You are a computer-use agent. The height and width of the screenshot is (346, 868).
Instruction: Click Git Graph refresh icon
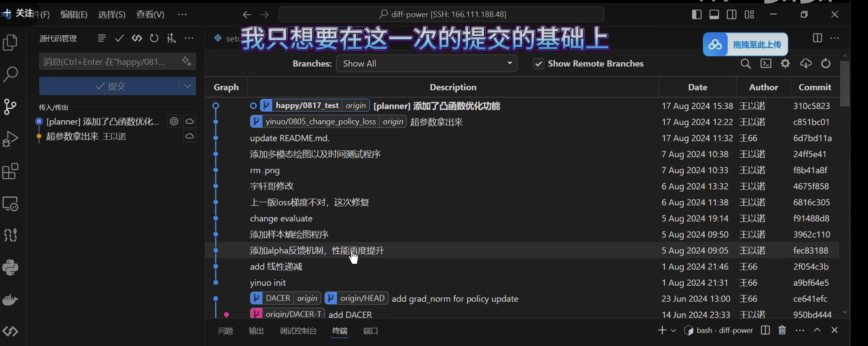point(826,63)
